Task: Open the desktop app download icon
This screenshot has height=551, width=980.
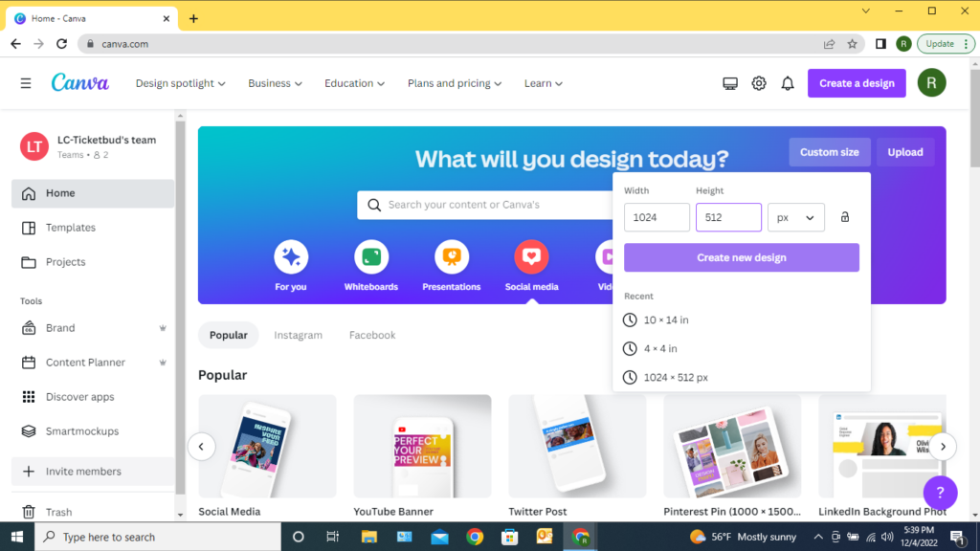Action: pos(730,83)
